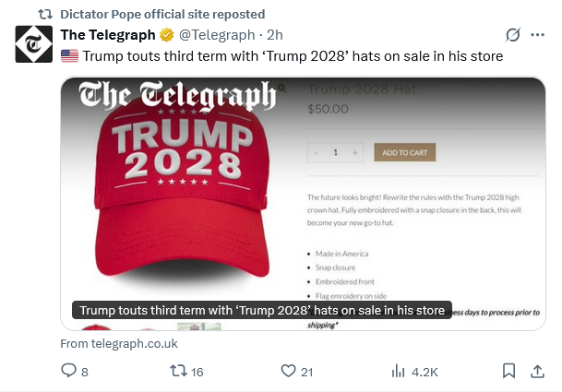
Task: Increase hat quantity with plus button
Action: (x=355, y=152)
